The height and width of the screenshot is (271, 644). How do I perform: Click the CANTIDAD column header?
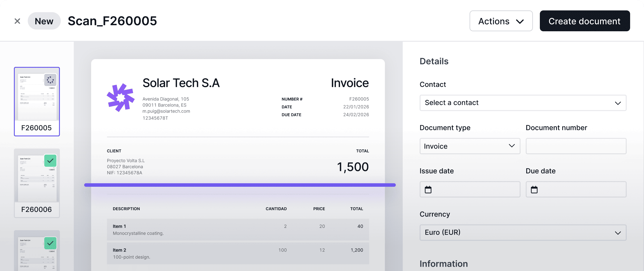[276, 209]
